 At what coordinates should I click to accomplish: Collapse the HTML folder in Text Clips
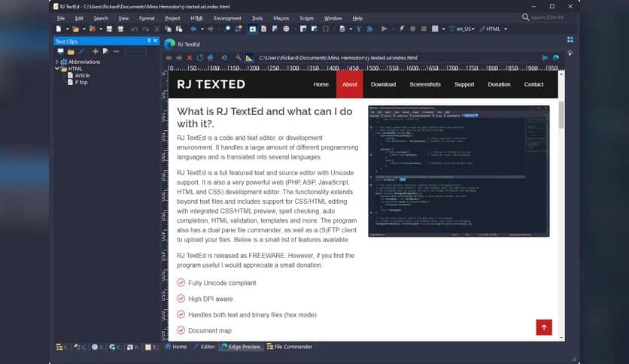tap(57, 68)
